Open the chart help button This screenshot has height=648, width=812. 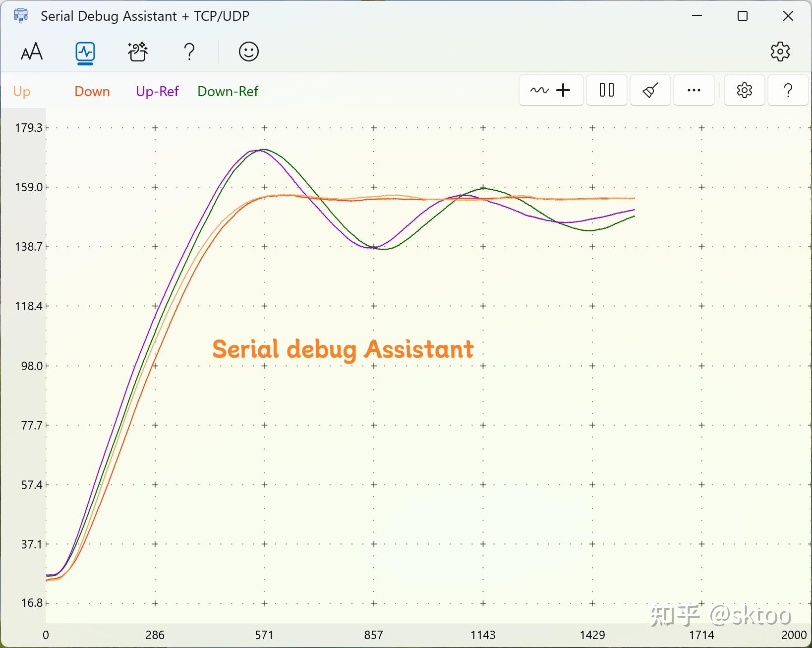point(788,90)
